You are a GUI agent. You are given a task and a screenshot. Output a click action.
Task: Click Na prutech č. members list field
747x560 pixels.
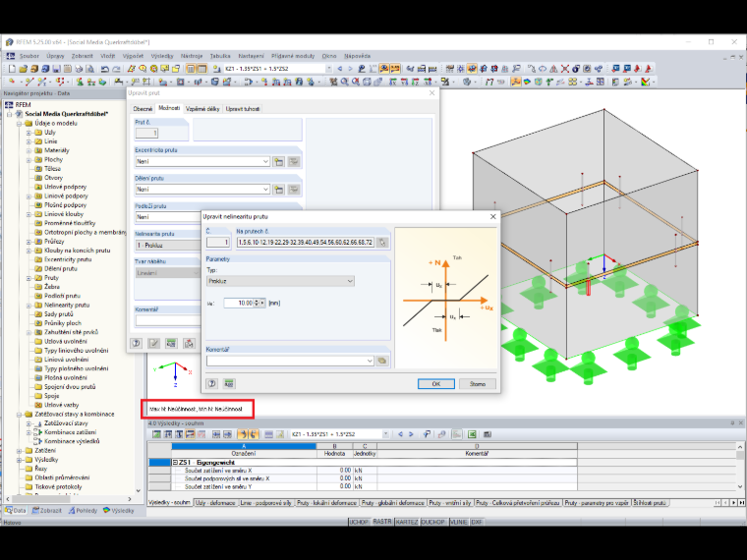tap(306, 243)
